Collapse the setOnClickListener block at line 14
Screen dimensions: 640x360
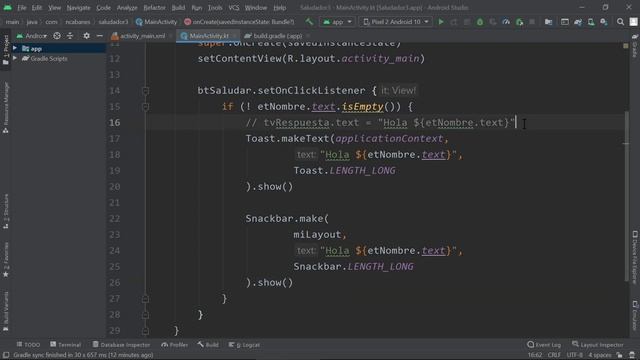tap(145, 91)
